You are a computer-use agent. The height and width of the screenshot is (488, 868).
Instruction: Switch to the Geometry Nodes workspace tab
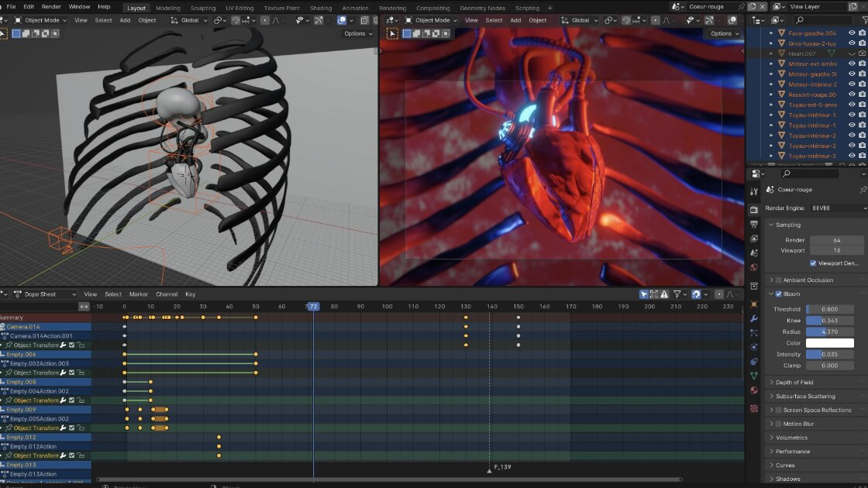click(x=482, y=8)
